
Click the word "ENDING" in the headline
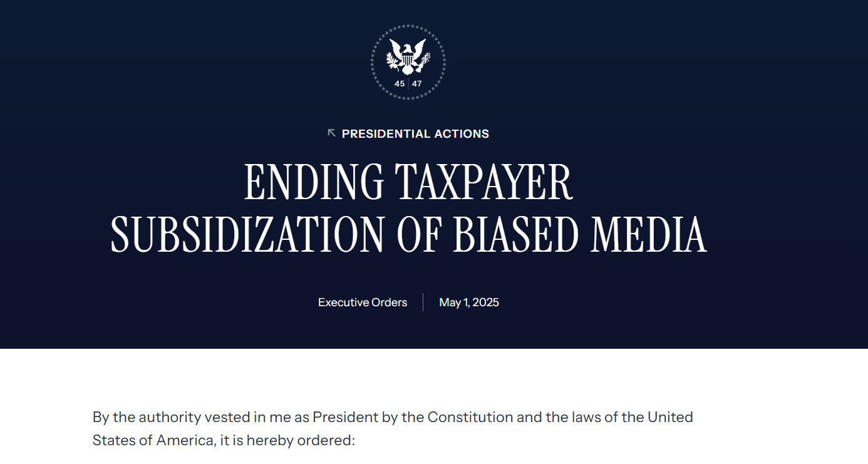[x=314, y=182]
